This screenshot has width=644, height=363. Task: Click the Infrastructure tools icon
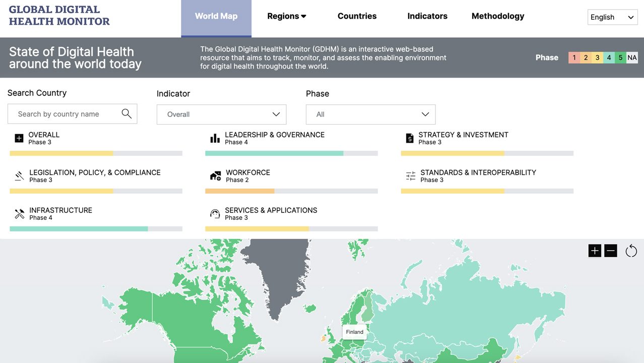point(19,214)
